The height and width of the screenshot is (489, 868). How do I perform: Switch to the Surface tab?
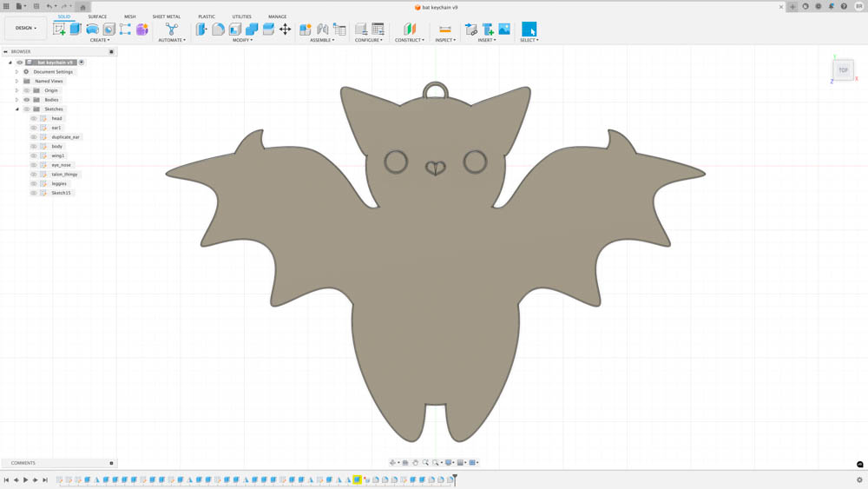tap(97, 17)
